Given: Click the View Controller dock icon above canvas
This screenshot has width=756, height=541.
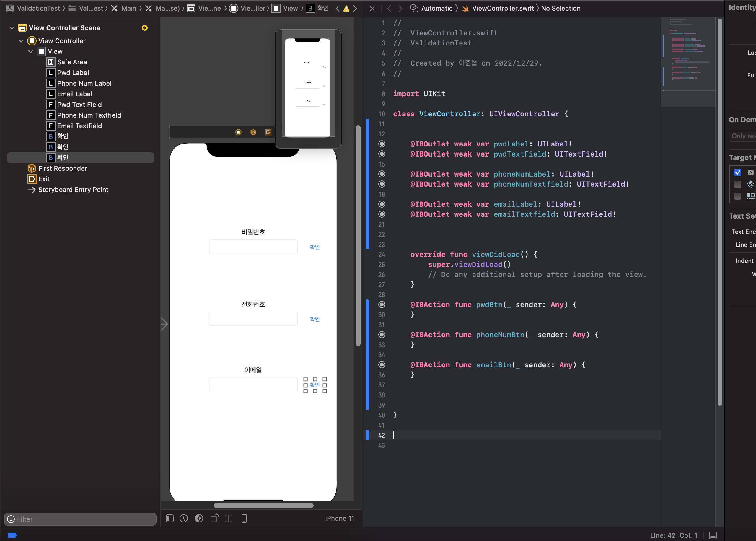Looking at the screenshot, I should pyautogui.click(x=238, y=132).
